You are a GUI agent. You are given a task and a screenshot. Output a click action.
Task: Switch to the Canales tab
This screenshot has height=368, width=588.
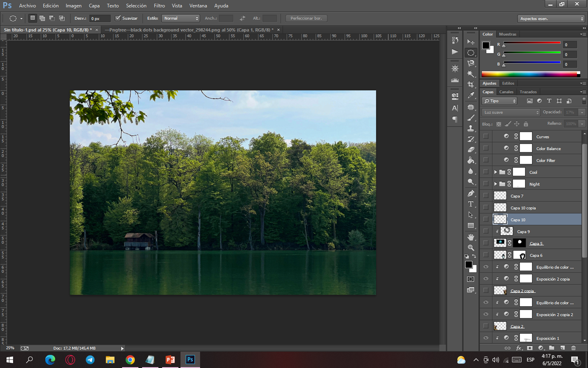506,92
